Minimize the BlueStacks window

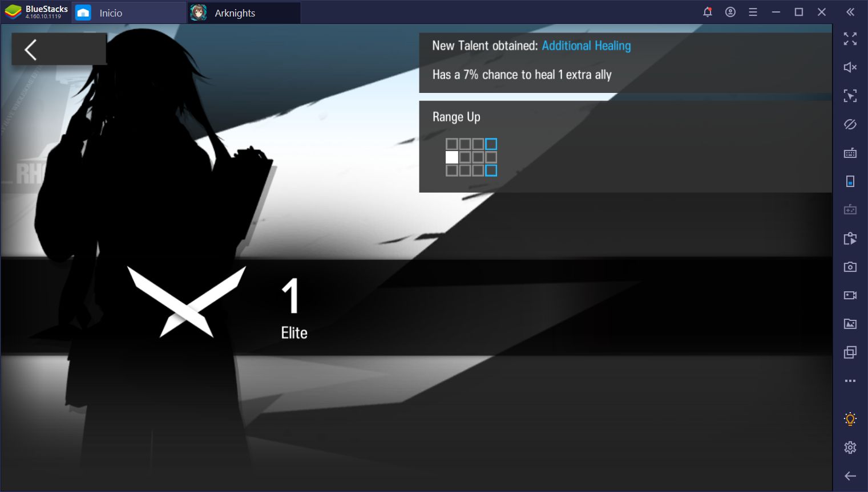click(776, 12)
